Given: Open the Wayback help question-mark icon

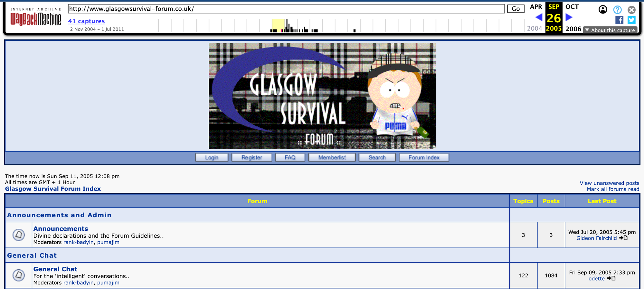Looking at the screenshot, I should (617, 10).
